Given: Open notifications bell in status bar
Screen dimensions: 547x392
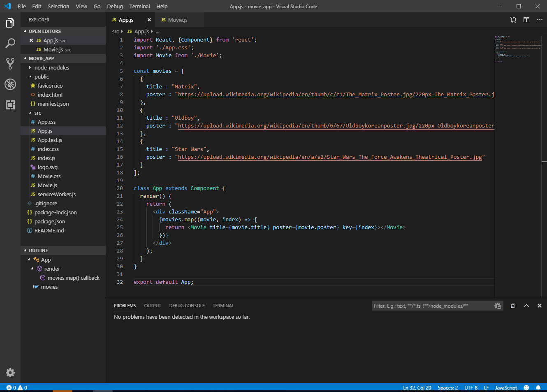Looking at the screenshot, I should 538,387.
